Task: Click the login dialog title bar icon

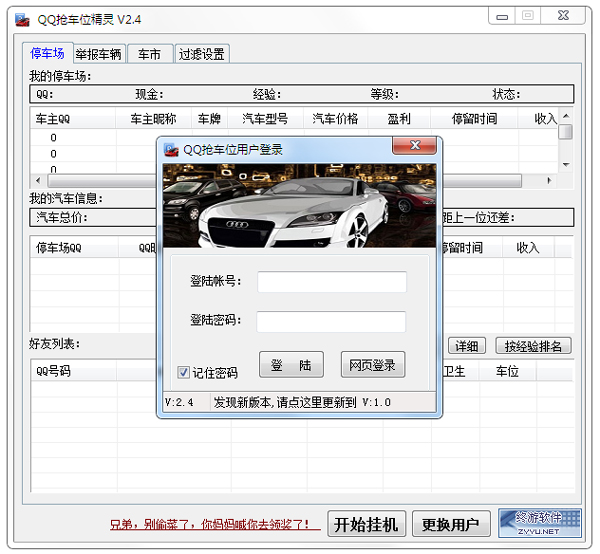Action: point(171,149)
